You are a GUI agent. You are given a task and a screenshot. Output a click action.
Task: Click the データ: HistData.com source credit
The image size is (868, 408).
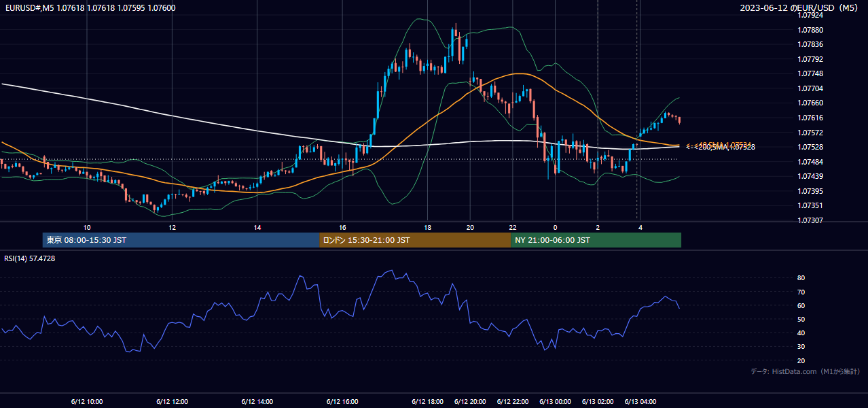click(x=805, y=371)
